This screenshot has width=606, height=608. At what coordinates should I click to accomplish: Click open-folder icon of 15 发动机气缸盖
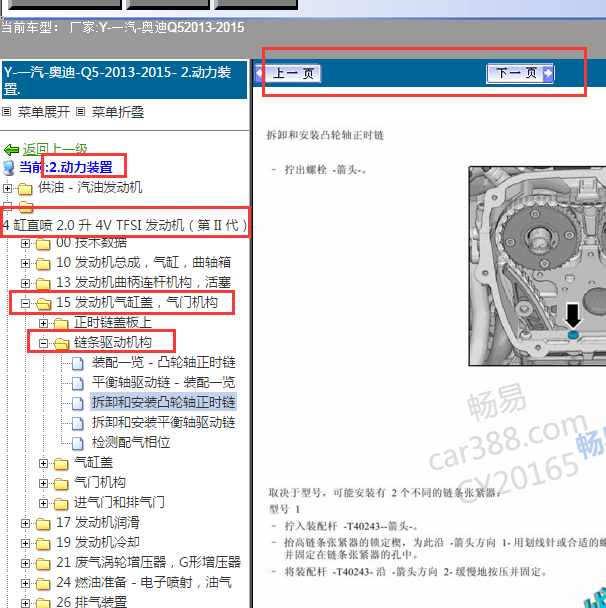tap(43, 304)
